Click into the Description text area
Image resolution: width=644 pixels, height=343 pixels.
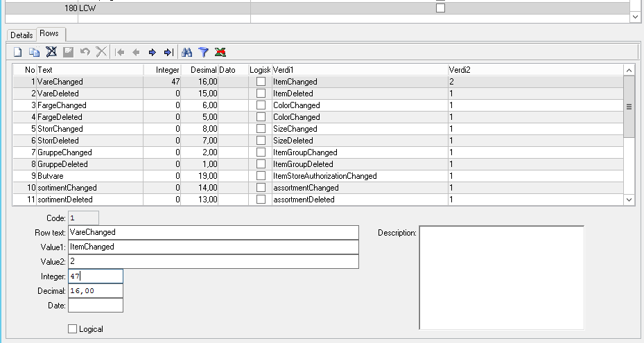[x=501, y=277]
